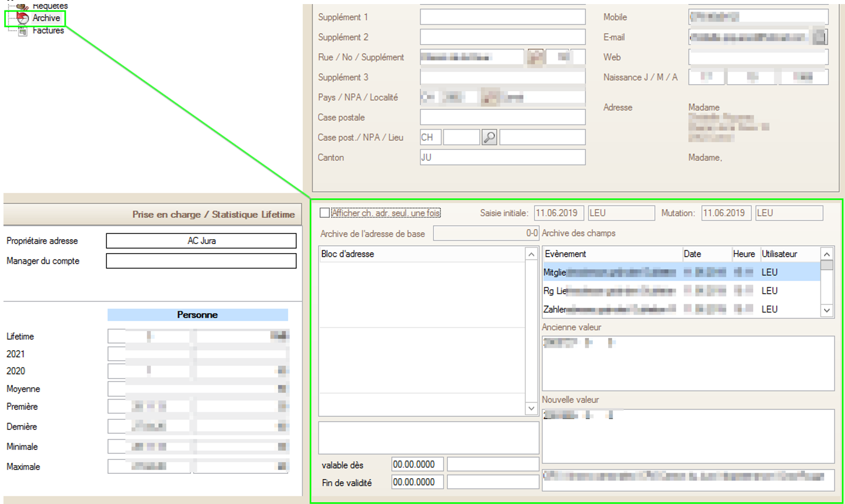Click into the Supplément 3 field
This screenshot has height=504, width=845.
[x=502, y=77]
